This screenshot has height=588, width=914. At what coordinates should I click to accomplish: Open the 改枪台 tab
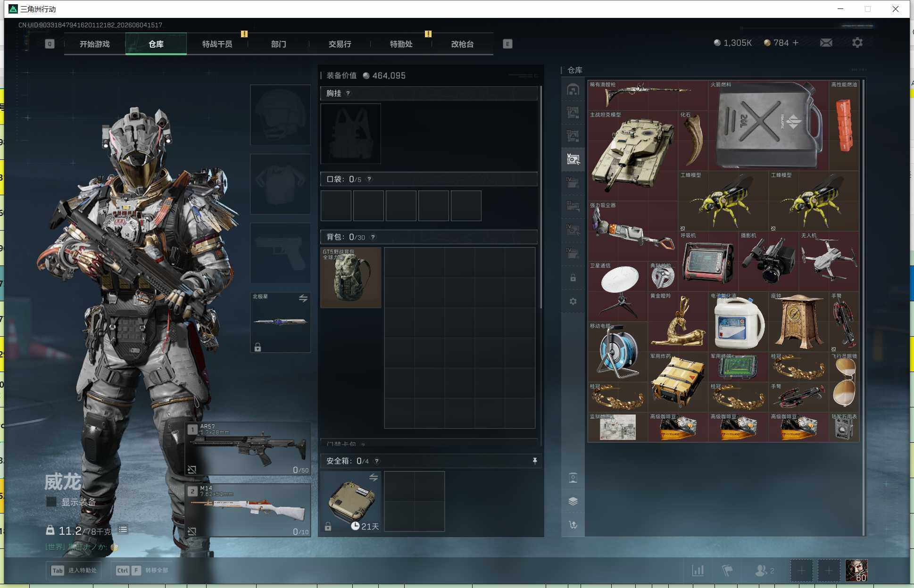pyautogui.click(x=463, y=44)
